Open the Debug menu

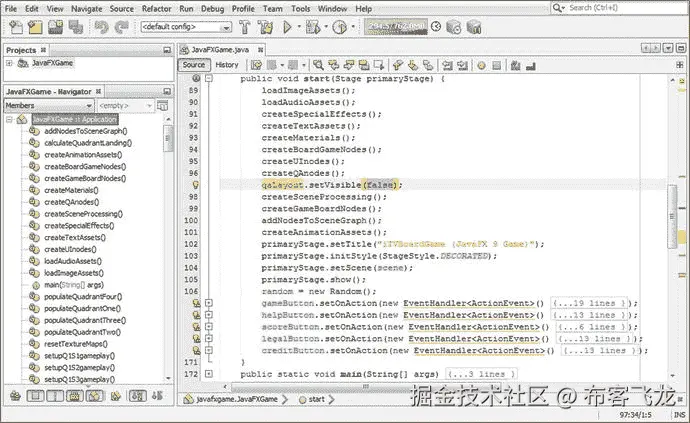pos(212,8)
